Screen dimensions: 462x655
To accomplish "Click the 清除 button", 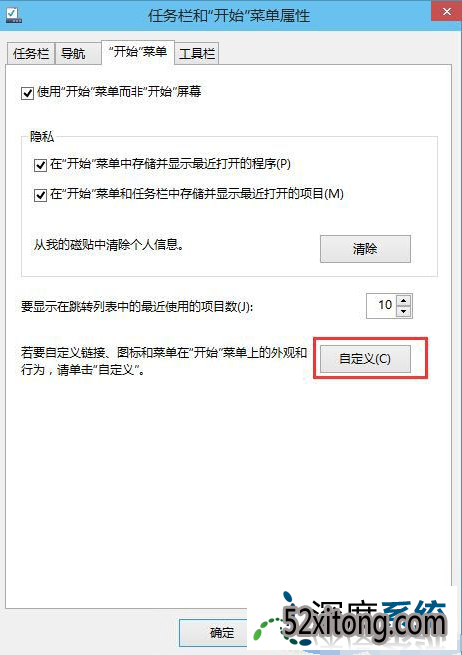I will coord(365,249).
